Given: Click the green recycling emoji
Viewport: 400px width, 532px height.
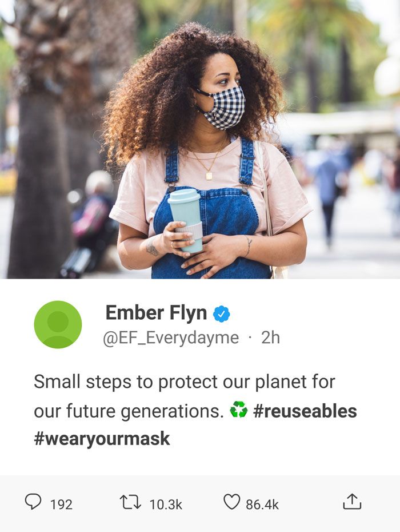Looking at the screenshot, I should pos(239,410).
